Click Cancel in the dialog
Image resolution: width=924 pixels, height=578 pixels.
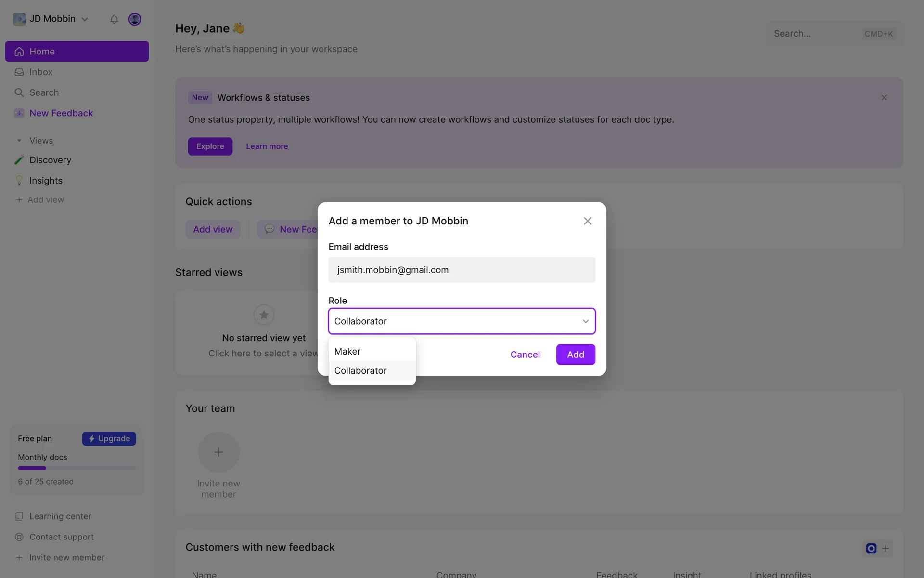tap(525, 355)
